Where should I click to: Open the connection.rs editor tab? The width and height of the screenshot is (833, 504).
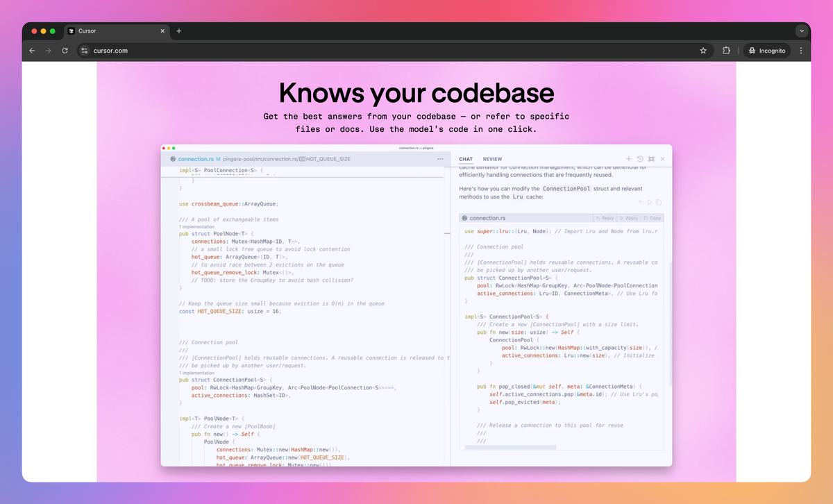[x=195, y=159]
